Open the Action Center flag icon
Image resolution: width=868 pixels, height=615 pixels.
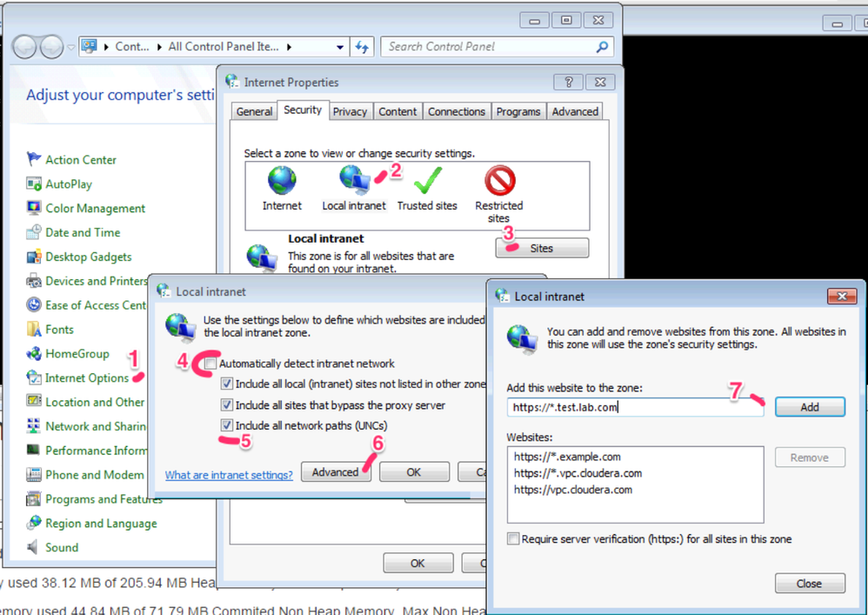coord(34,159)
